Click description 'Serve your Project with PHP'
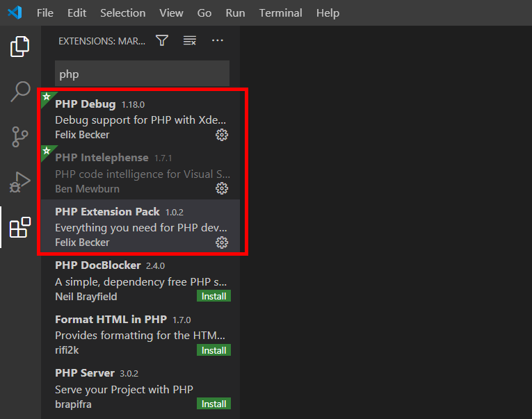 [x=124, y=390]
